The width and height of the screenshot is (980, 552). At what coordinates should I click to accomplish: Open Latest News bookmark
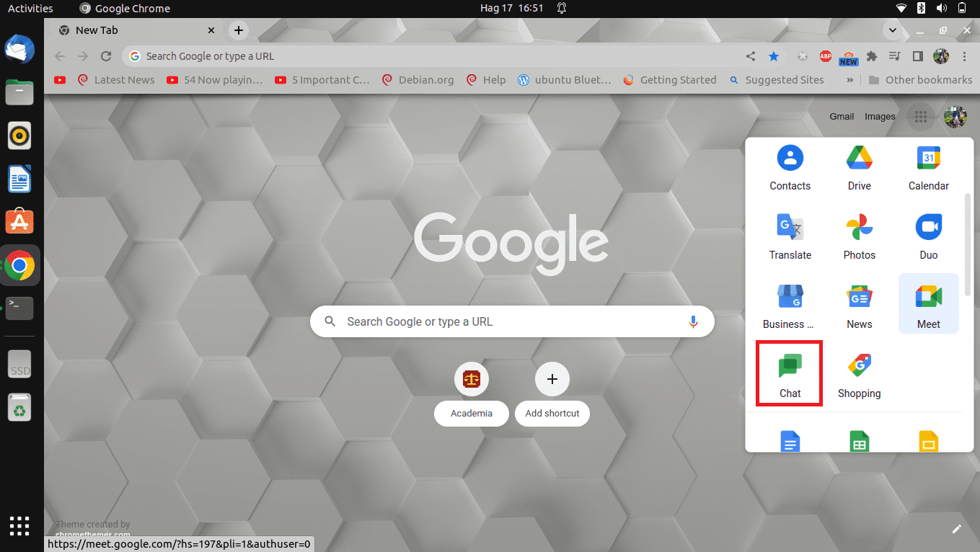click(x=116, y=80)
